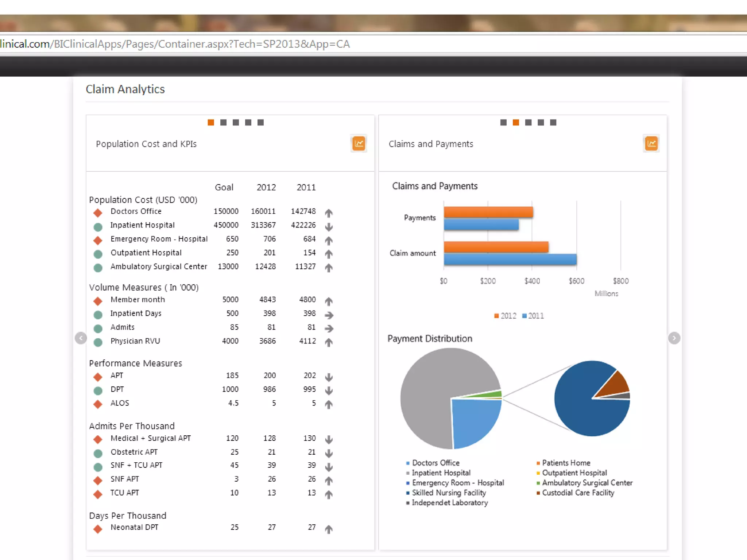Select the first pager square in right panel

tap(503, 122)
